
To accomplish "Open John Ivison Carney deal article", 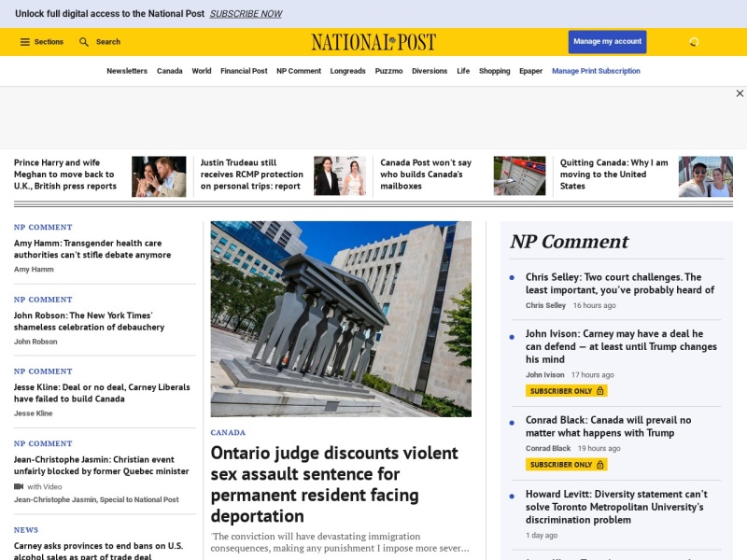I will coord(621,346).
